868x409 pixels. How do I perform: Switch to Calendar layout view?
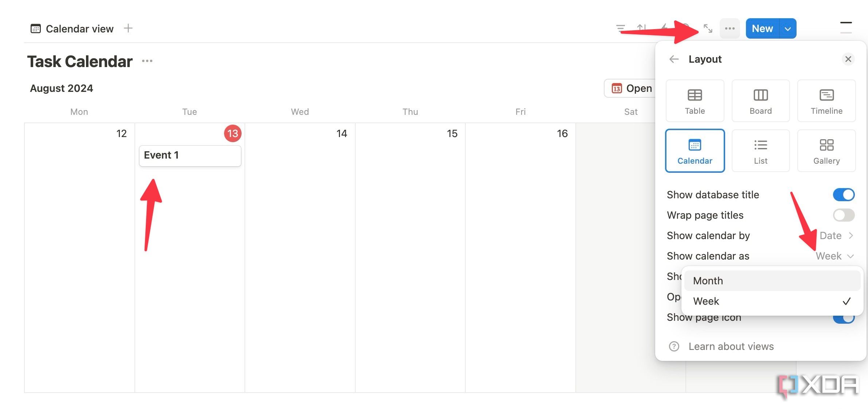coord(695,151)
